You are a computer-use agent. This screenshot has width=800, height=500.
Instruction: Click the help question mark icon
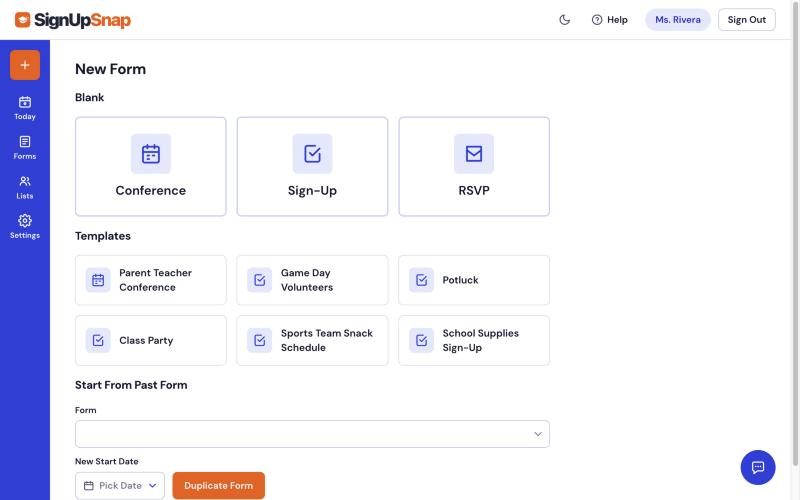click(x=596, y=20)
